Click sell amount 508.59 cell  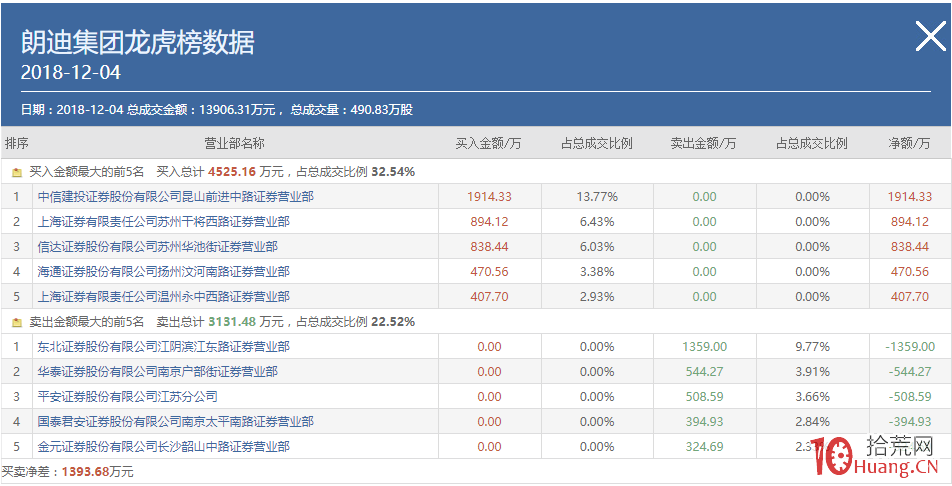coord(704,397)
